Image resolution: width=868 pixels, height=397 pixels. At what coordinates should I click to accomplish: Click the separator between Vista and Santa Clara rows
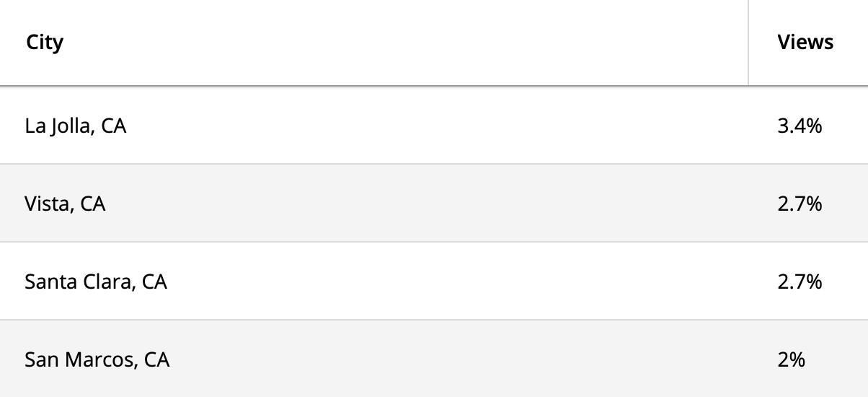[434, 242]
